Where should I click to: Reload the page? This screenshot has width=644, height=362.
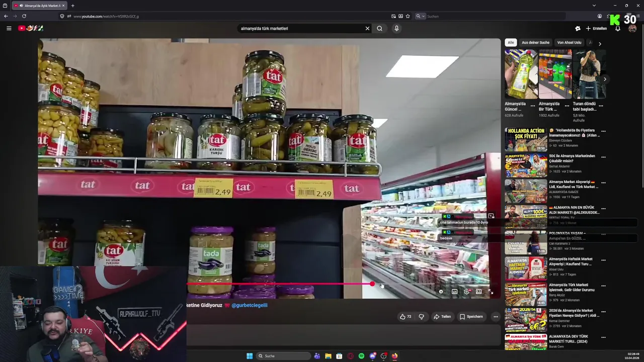tap(24, 16)
